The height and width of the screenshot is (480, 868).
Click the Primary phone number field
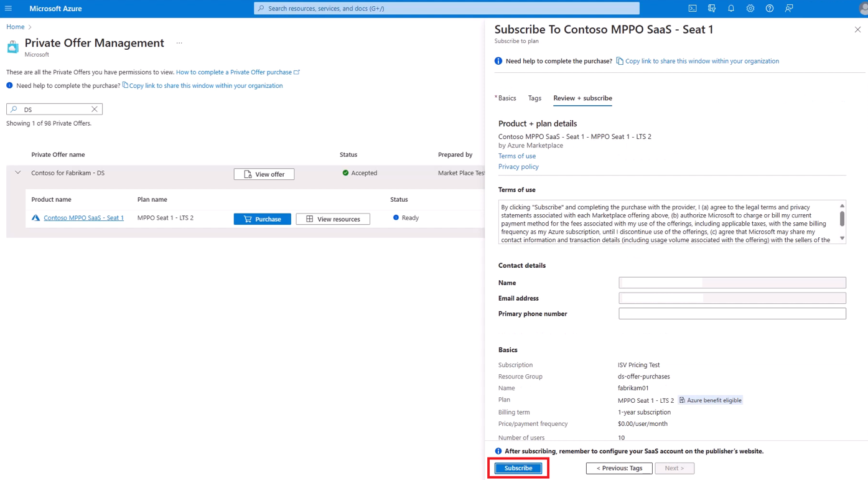[732, 314]
